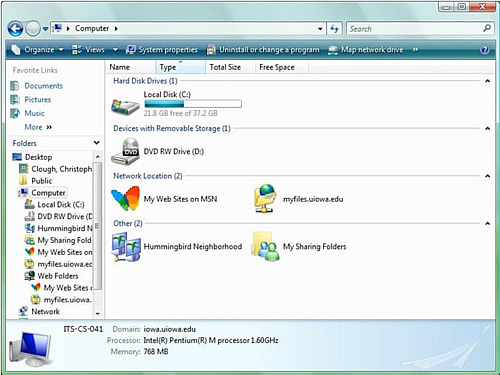Click More favorite links
This screenshot has height=375, width=500.
pos(38,127)
